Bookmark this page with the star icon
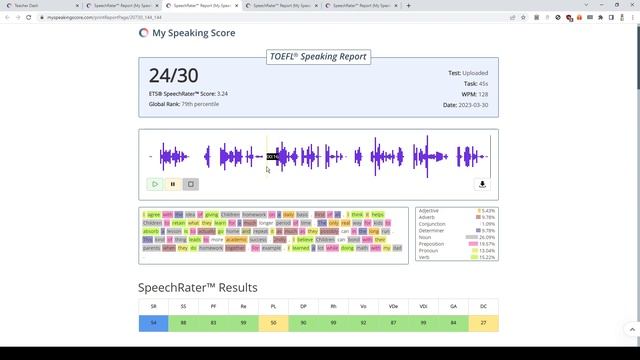The image size is (640, 360). point(523,18)
